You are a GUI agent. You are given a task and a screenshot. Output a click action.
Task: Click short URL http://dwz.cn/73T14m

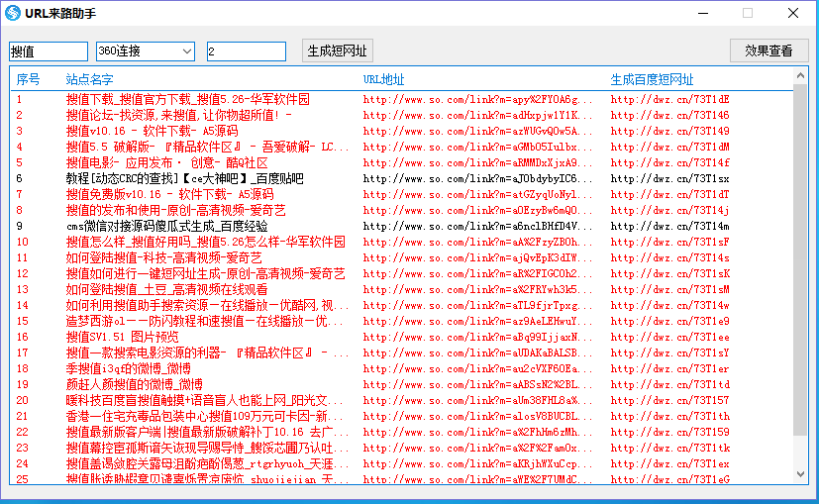[669, 226]
